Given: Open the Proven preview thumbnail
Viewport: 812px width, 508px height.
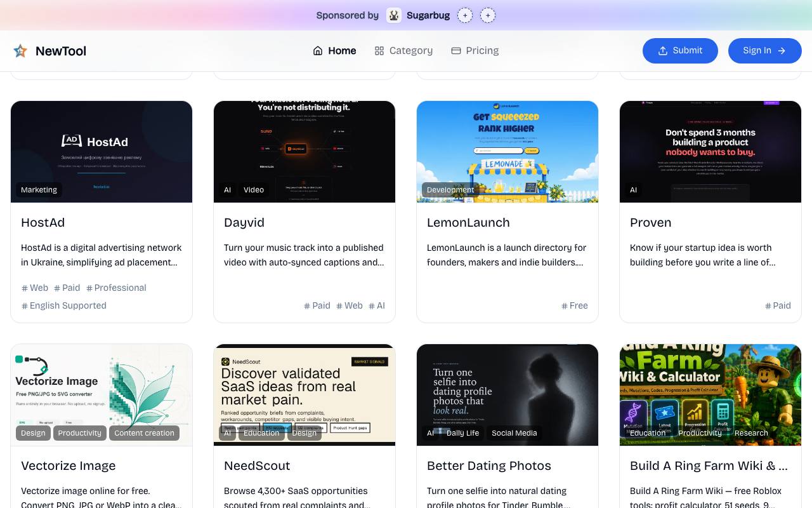Looking at the screenshot, I should (710, 152).
